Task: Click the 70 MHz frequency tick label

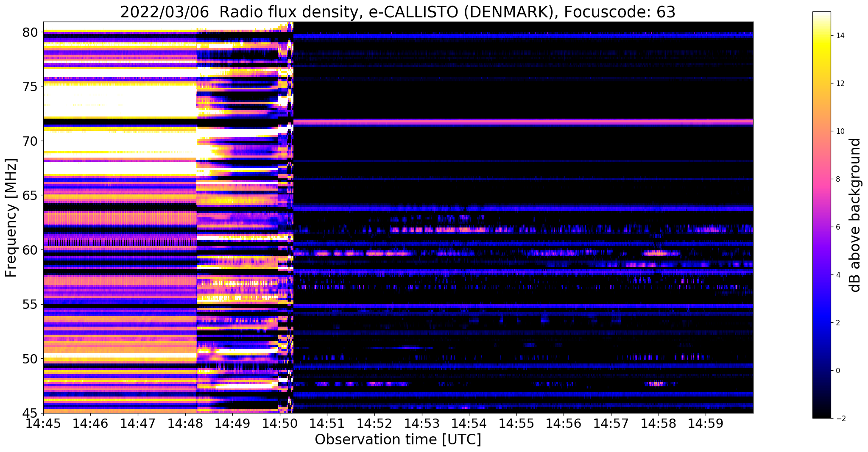Action: point(31,141)
